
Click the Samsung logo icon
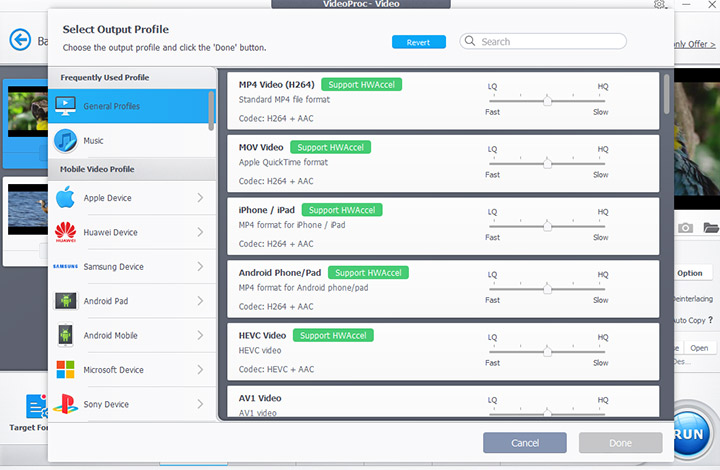coord(66,266)
